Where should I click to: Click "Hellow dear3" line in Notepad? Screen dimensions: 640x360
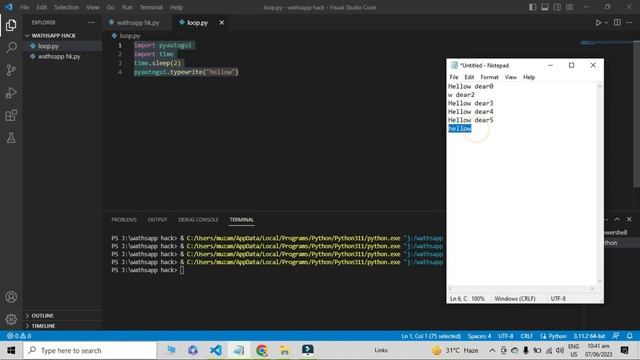click(x=471, y=103)
